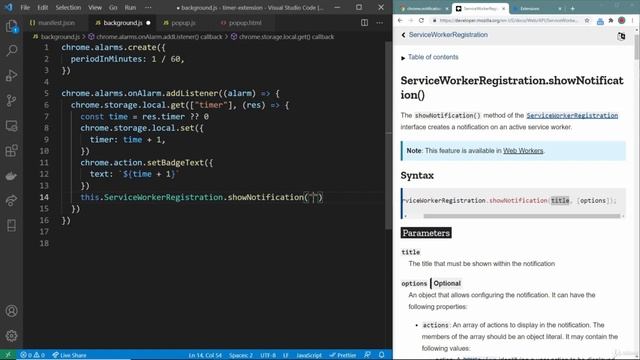This screenshot has height=360, width=640.
Task: Split the editor to the right
Action: (364, 23)
